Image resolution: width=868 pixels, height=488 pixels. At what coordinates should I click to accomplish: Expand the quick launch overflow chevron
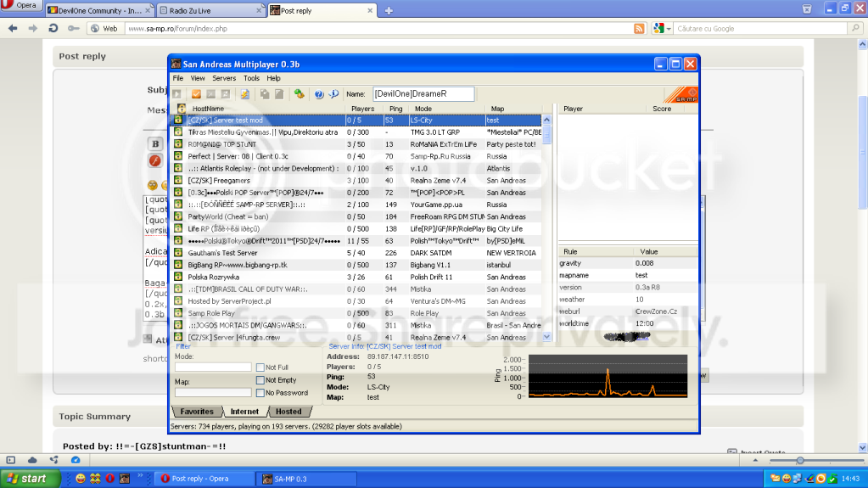point(140,476)
